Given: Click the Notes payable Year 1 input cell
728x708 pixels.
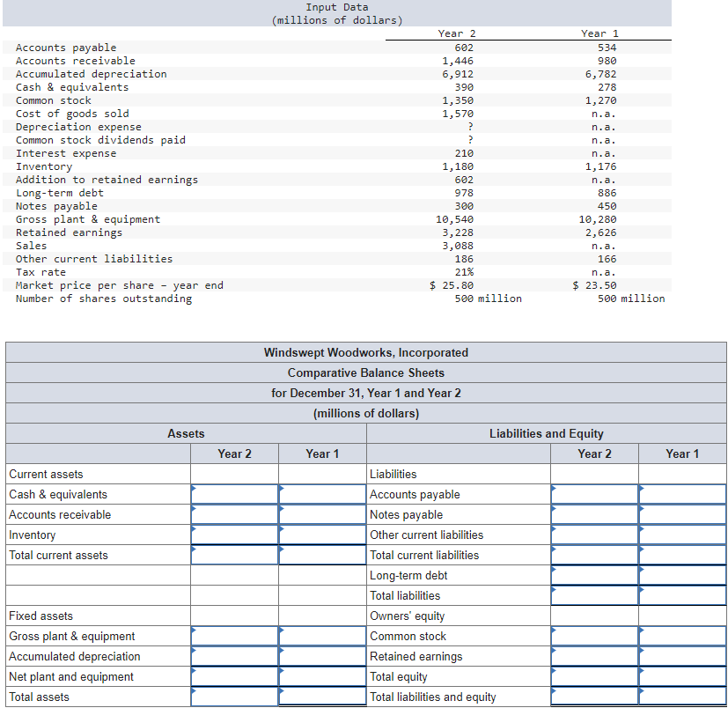Looking at the screenshot, I should tap(682, 514).
